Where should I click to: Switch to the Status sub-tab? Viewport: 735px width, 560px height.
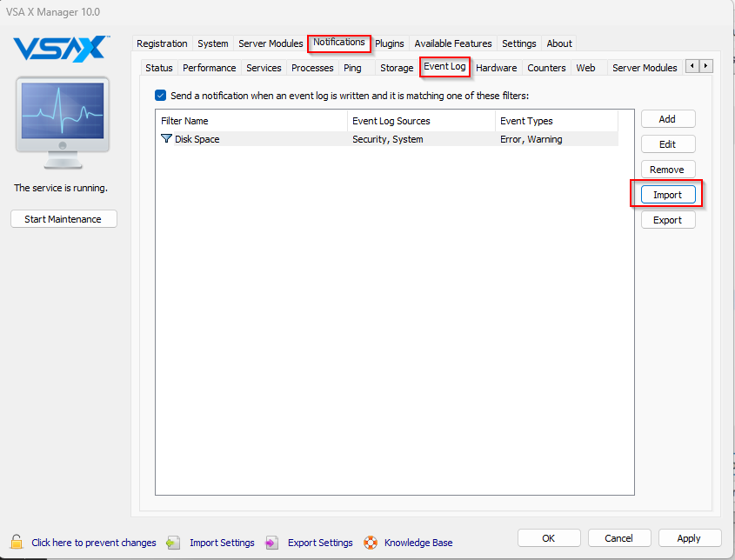[x=159, y=68]
